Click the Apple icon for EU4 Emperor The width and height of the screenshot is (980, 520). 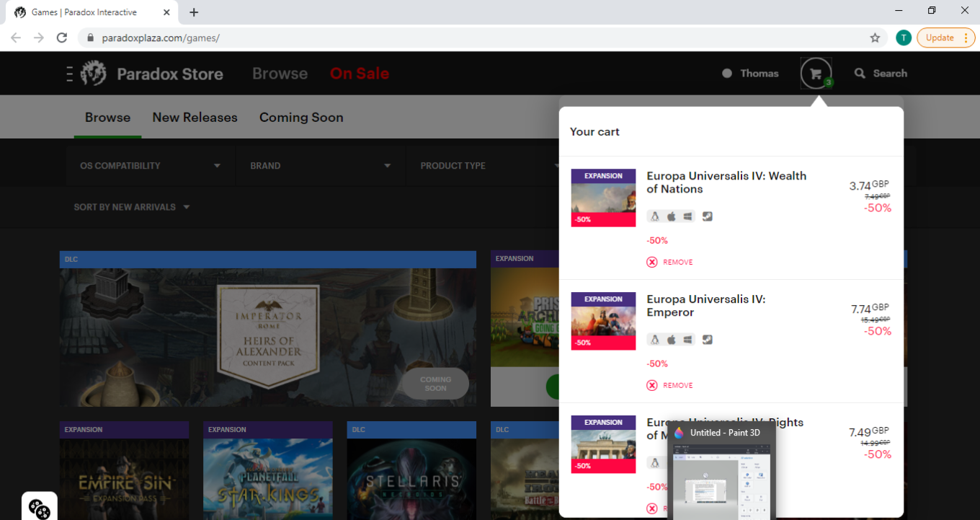coord(672,340)
